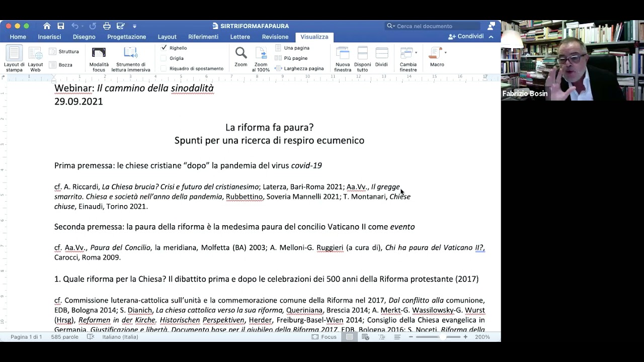Click Dividi window split
The height and width of the screenshot is (362, 644).
coord(381,57)
